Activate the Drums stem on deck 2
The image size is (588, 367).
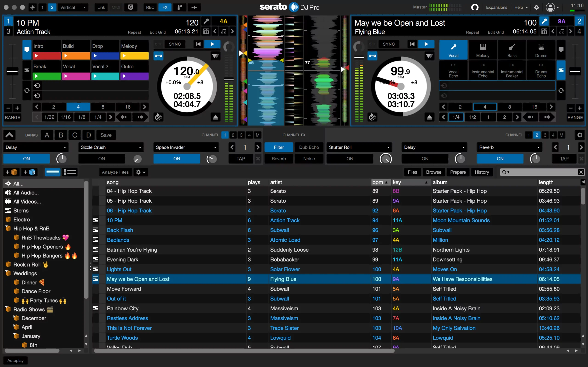(541, 50)
